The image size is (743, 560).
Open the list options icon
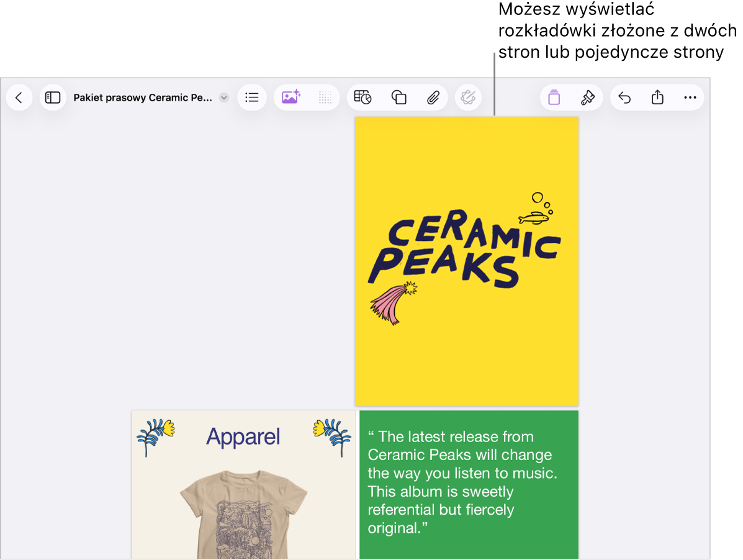coord(251,97)
